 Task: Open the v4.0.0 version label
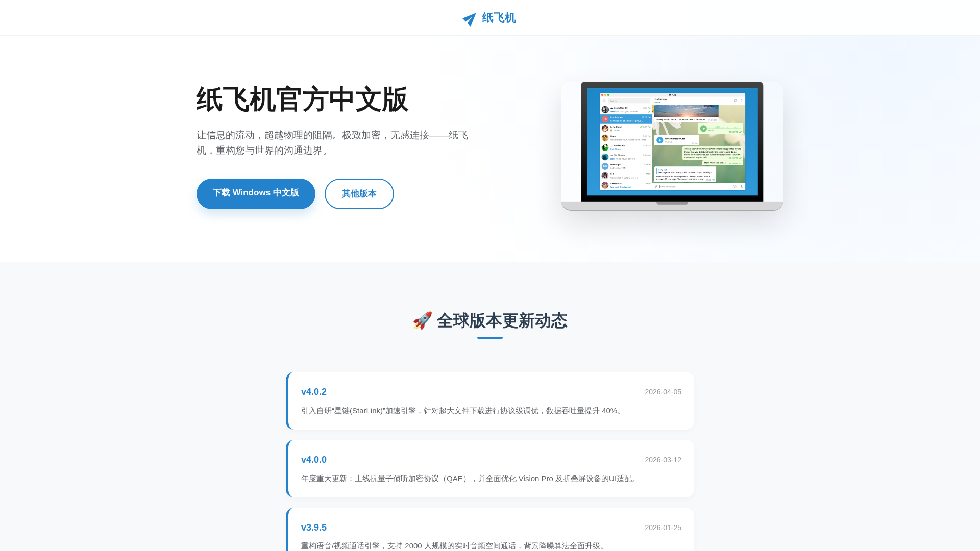[314, 460]
